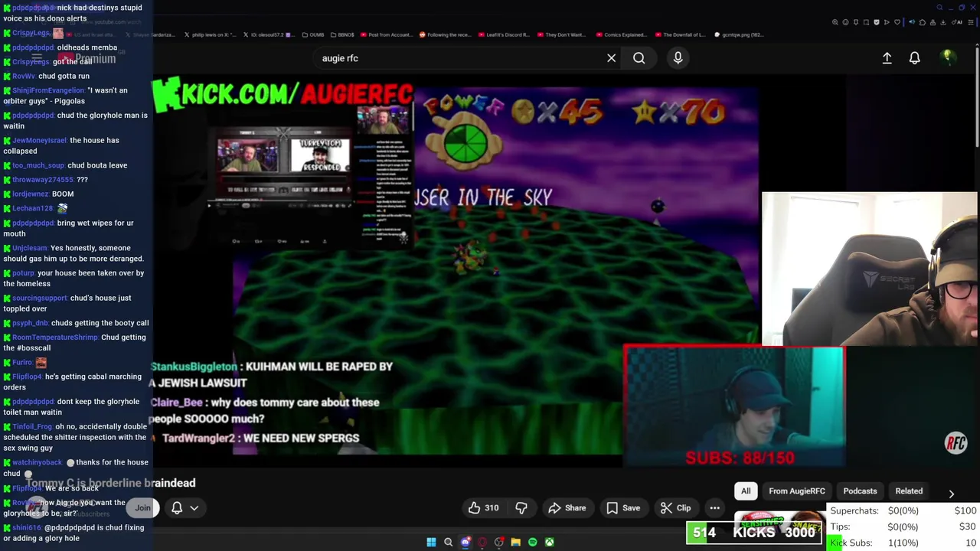
Task: Open 'Comics Explained...' bookmark
Action: (622, 34)
